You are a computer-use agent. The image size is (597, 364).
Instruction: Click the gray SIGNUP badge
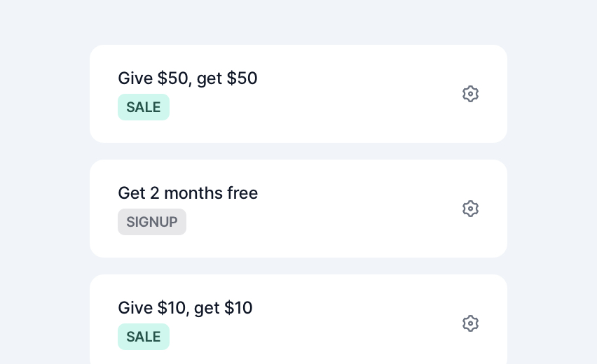pyautogui.click(x=152, y=222)
